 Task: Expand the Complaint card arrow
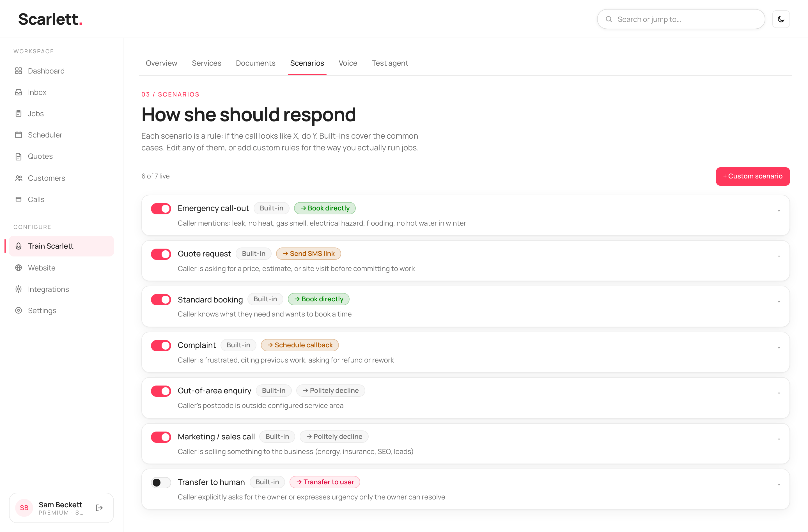click(779, 348)
